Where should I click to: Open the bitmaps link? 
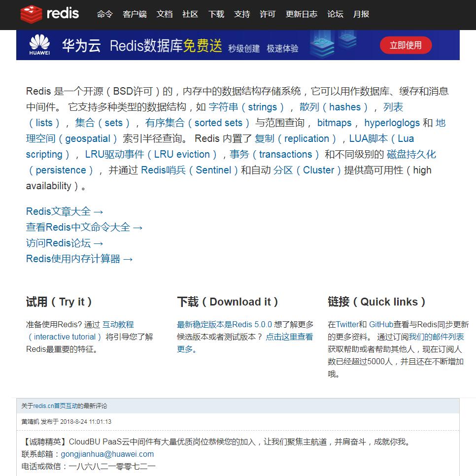[x=334, y=123]
